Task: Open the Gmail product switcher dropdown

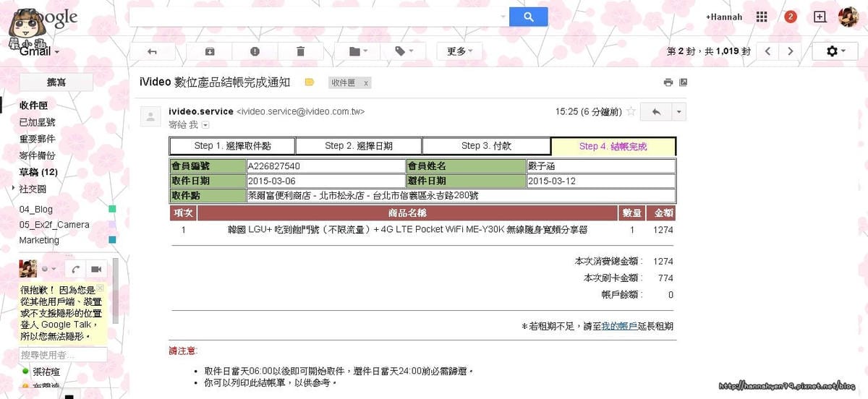Action: click(x=40, y=52)
